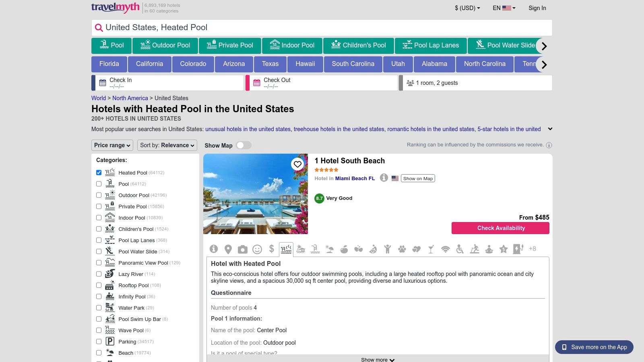Image resolution: width=644 pixels, height=362 pixels.
Task: Open the apple icon tab
Action: (344, 249)
